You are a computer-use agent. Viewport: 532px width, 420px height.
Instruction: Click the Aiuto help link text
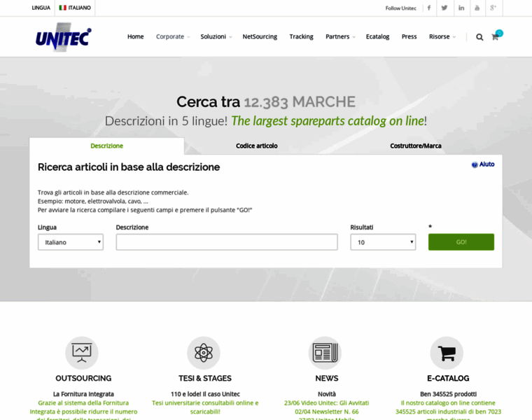tap(487, 164)
